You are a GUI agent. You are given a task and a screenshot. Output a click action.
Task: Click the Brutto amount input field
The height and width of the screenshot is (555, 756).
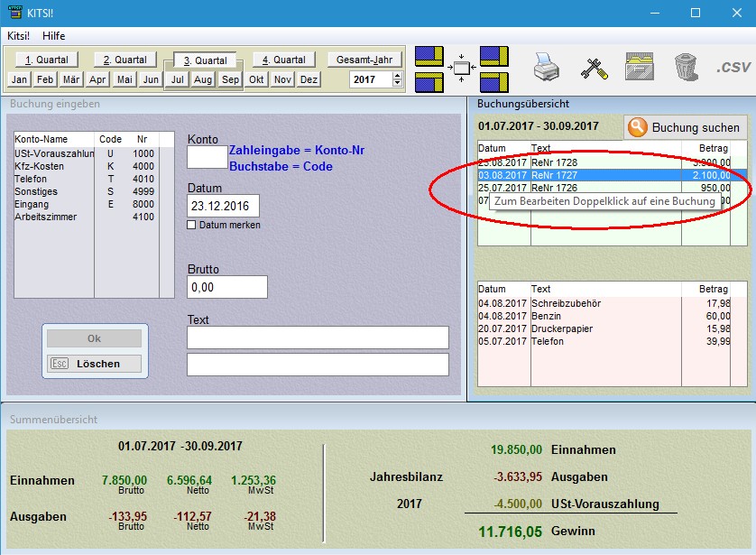(227, 287)
